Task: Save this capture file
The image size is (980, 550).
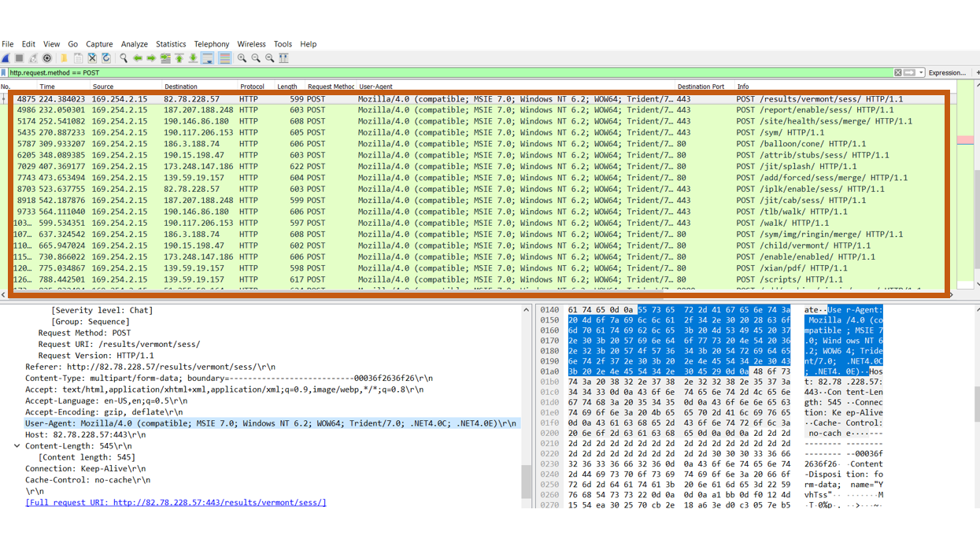Action: click(78, 58)
